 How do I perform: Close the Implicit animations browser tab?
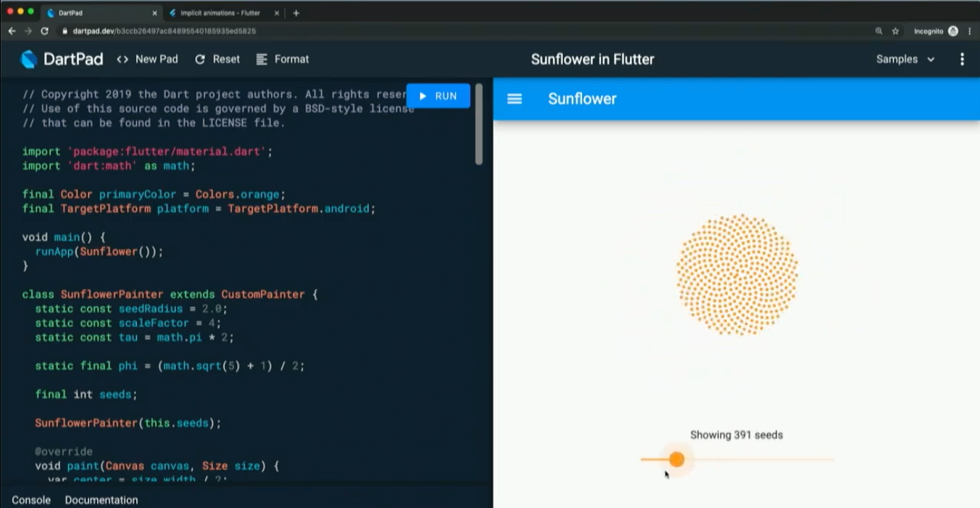[277, 13]
